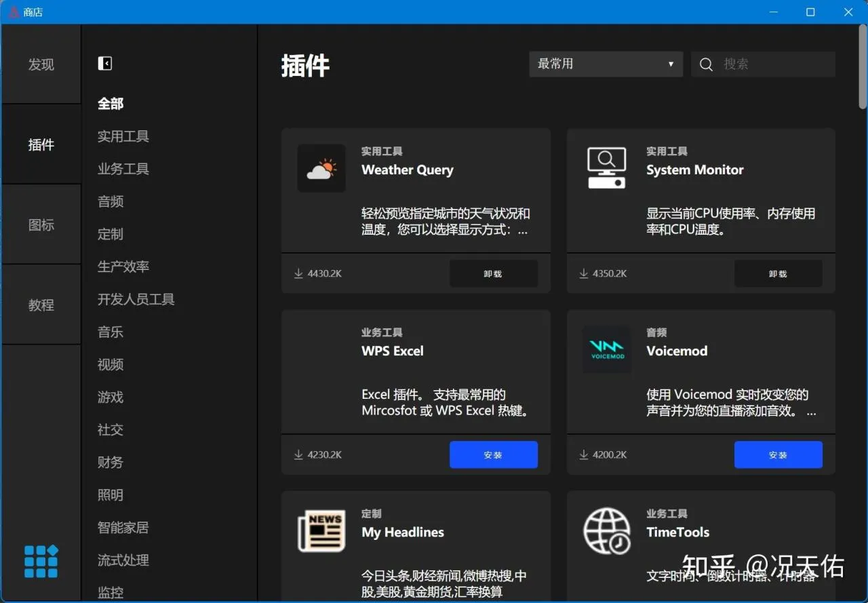Click the download icon beside 4350.2K
Viewport: 868px width, 603px height.
tap(583, 273)
